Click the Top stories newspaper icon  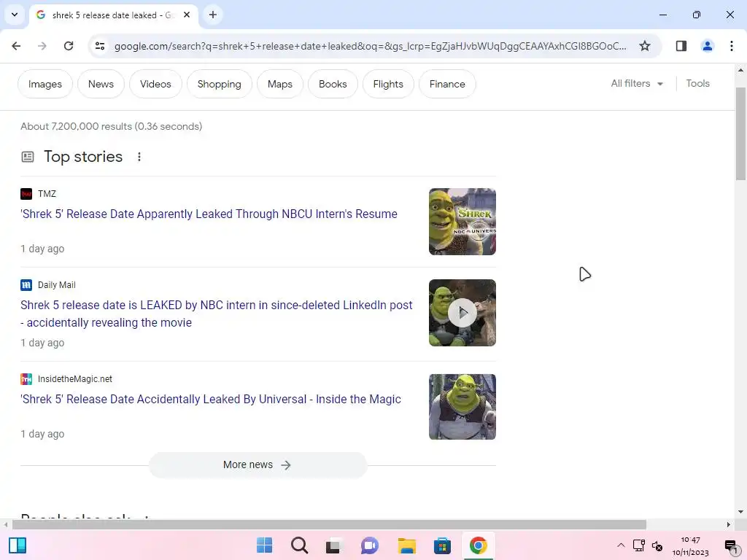(x=28, y=157)
